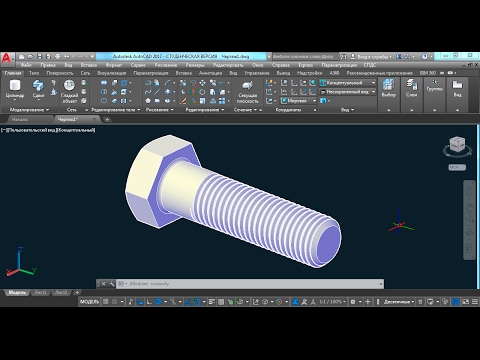Click the Print icon in quick access toolbar
Image resolution: width=480 pixels, height=360 pixels.
pyautogui.click(x=57, y=56)
